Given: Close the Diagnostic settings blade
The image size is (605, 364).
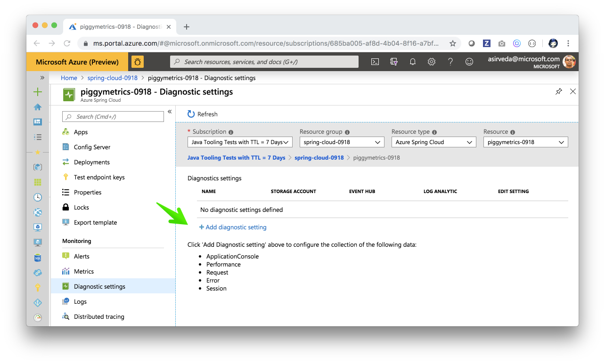Looking at the screenshot, I should (x=573, y=91).
